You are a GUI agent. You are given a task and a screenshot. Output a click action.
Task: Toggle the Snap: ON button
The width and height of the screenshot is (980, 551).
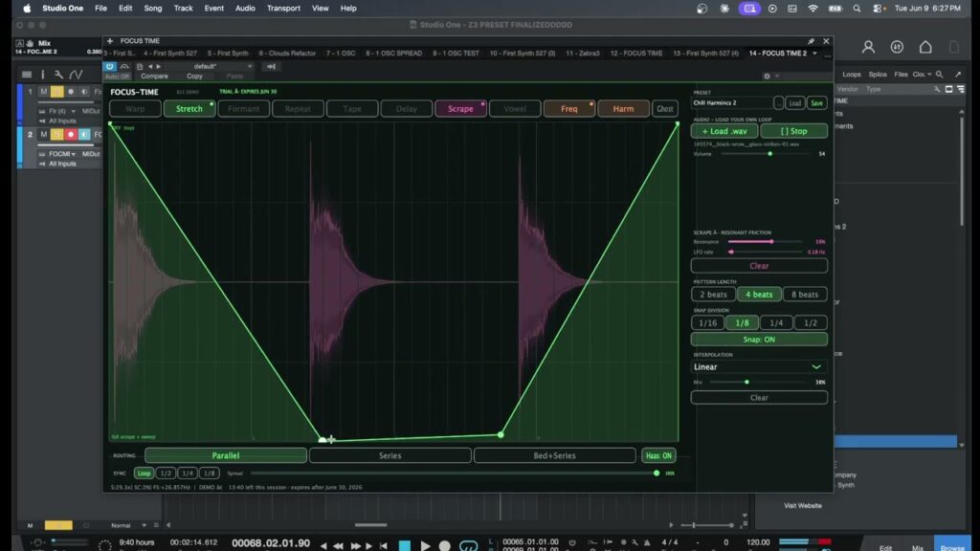pos(759,340)
